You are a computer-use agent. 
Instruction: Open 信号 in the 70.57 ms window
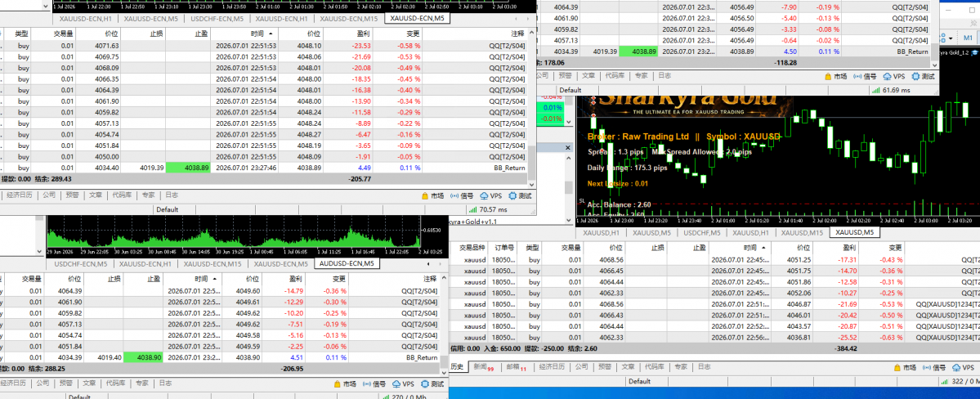click(461, 195)
